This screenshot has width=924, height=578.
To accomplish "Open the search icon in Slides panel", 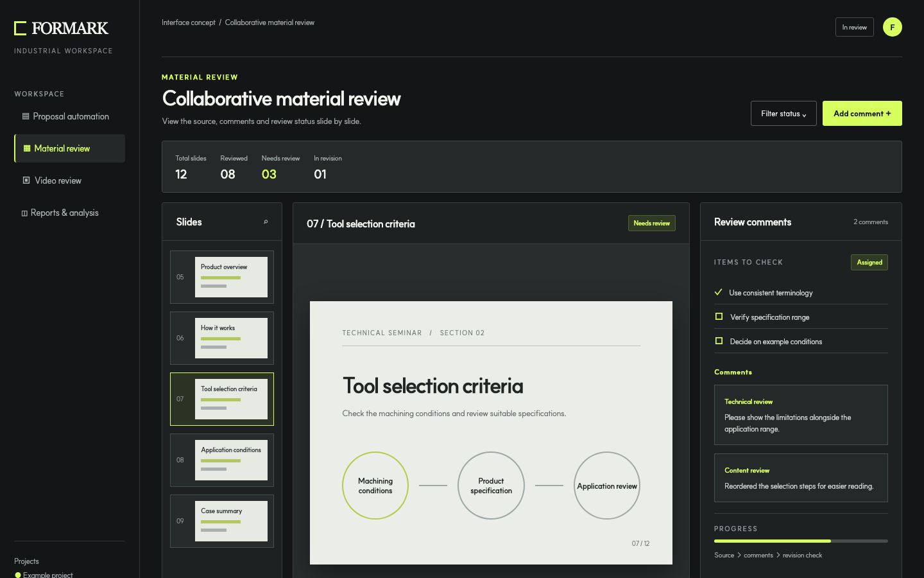I will [x=266, y=222].
